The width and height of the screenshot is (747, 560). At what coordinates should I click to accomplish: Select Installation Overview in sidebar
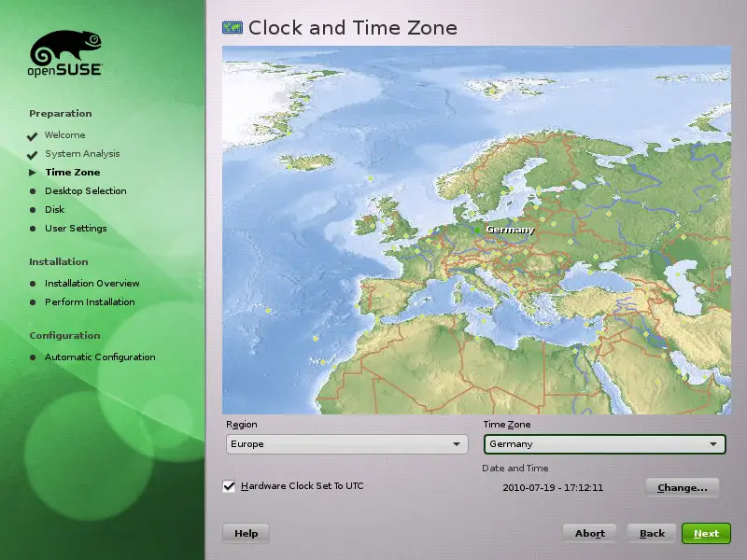coord(92,284)
